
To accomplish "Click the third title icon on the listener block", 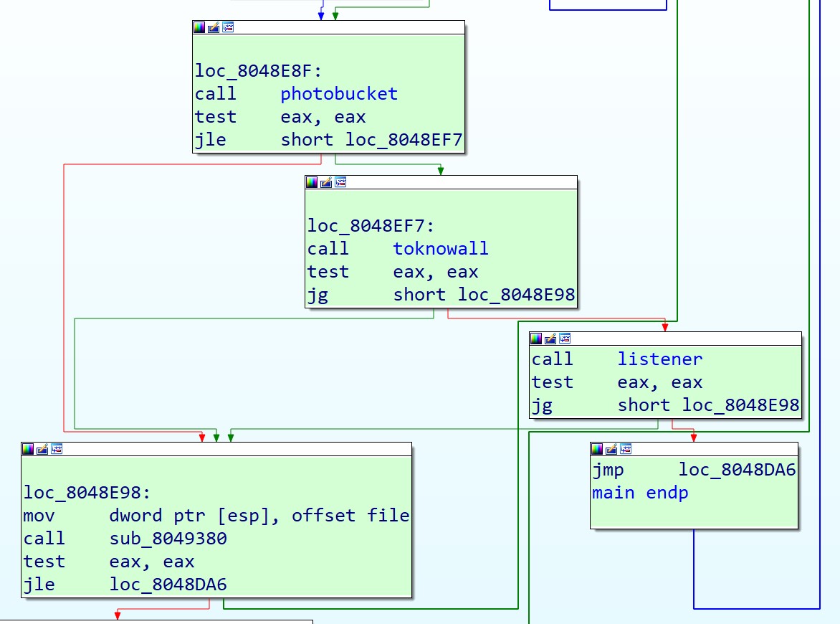I will click(565, 339).
